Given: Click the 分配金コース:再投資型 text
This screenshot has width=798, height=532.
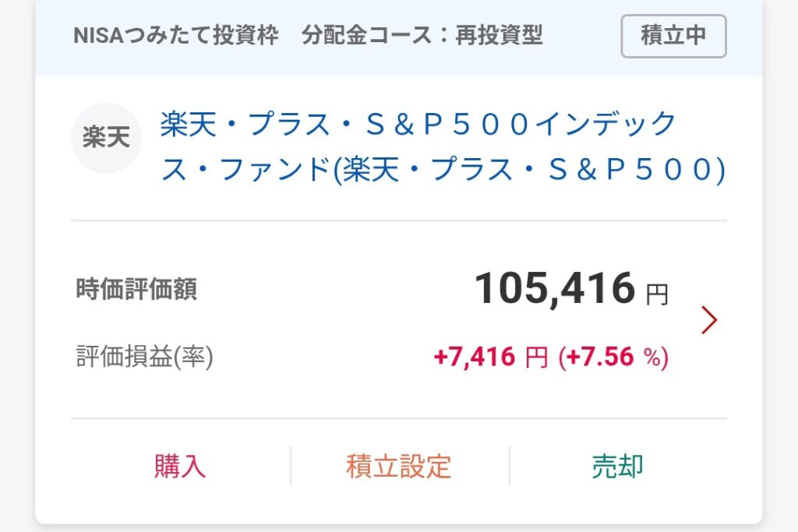Looking at the screenshot, I should (x=422, y=36).
